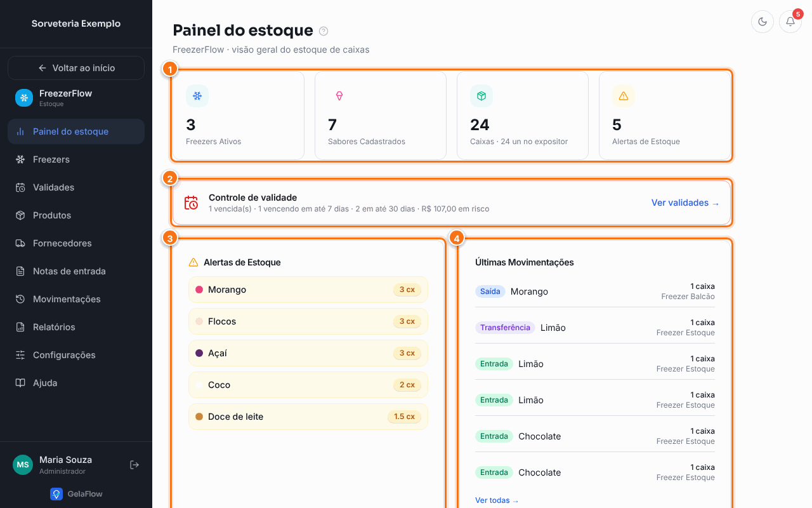Toggle dark mode moon icon
The image size is (812, 508).
[x=763, y=22]
